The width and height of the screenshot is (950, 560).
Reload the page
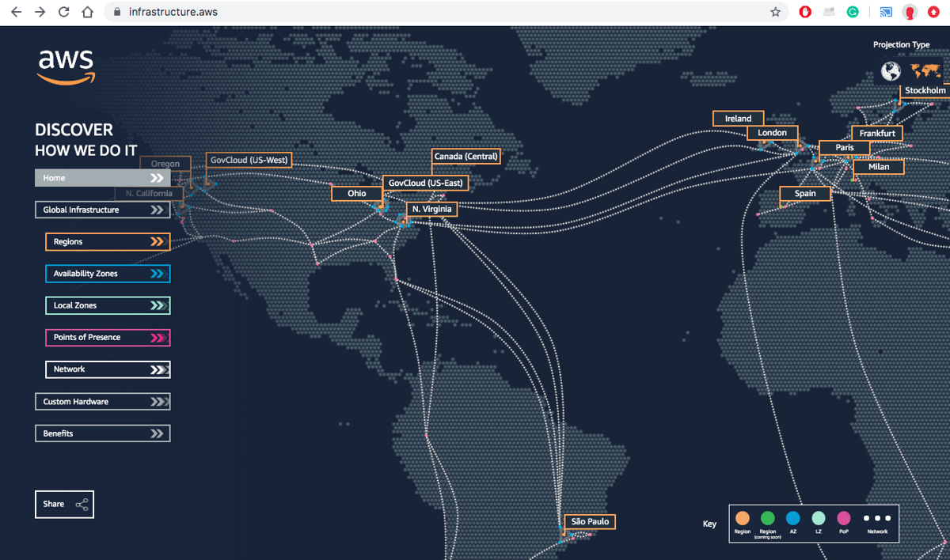[x=64, y=12]
